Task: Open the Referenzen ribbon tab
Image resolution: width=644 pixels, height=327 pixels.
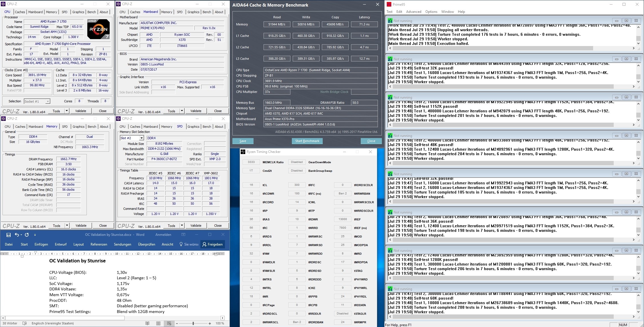Action: pyautogui.click(x=99, y=244)
